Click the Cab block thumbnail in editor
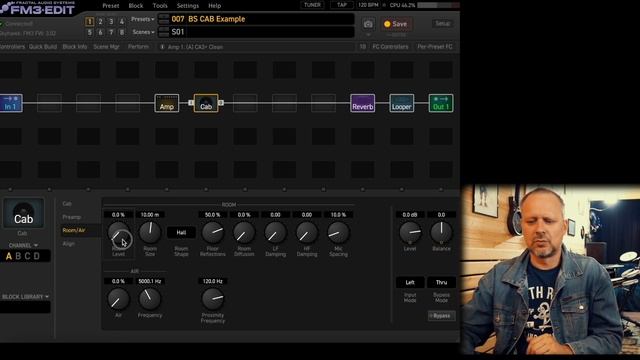This screenshot has width=640, height=360. (x=23, y=213)
